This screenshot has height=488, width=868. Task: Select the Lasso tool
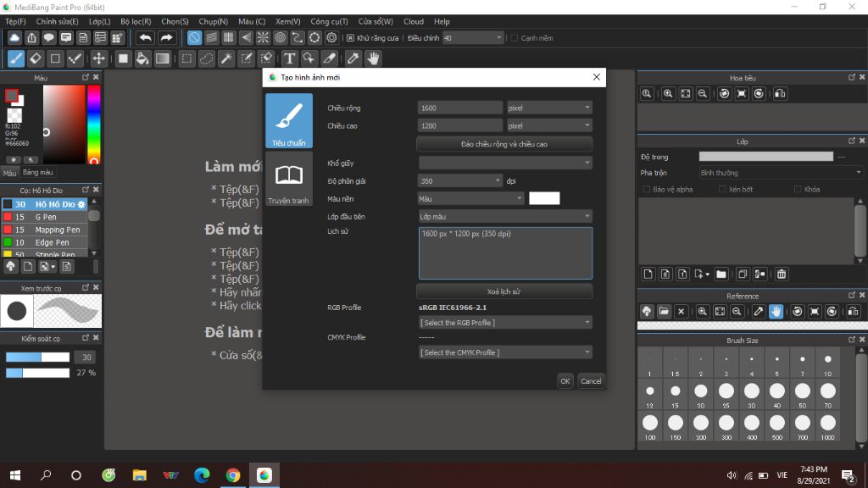tap(207, 58)
